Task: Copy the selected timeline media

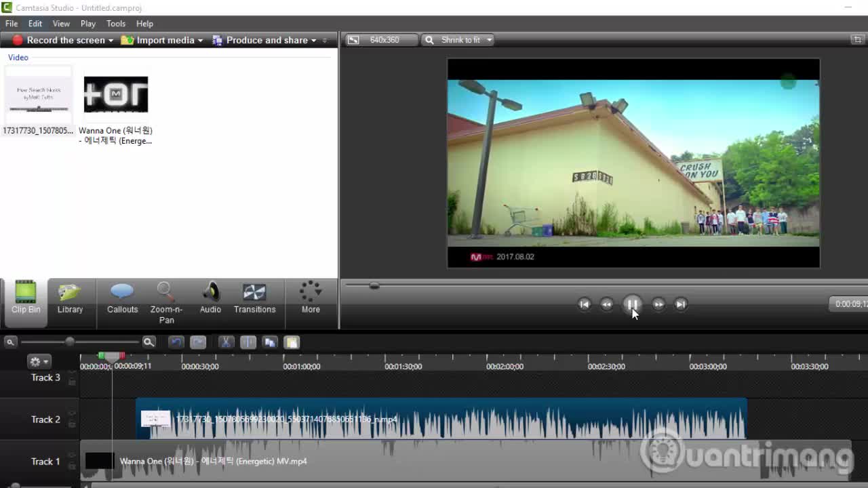Action: pos(270,342)
